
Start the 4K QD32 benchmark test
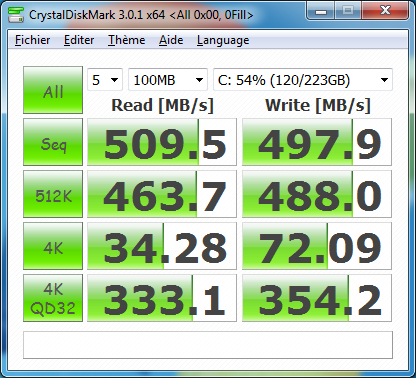pos(53,298)
